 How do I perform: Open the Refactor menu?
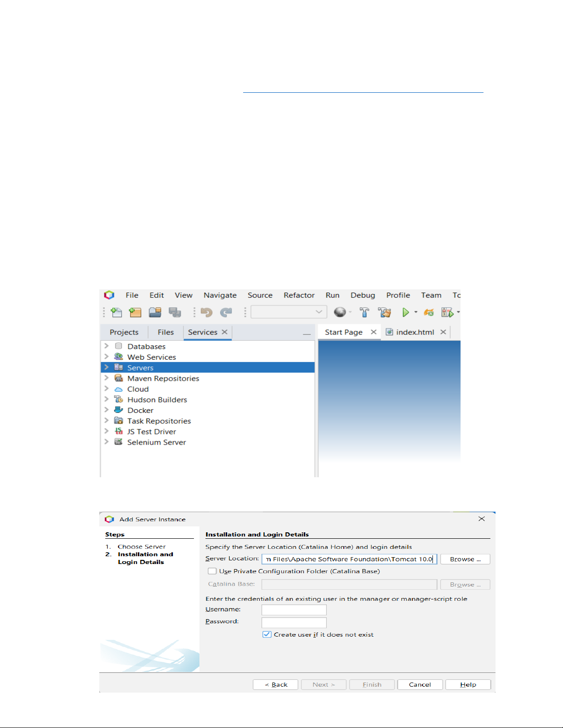tap(299, 295)
